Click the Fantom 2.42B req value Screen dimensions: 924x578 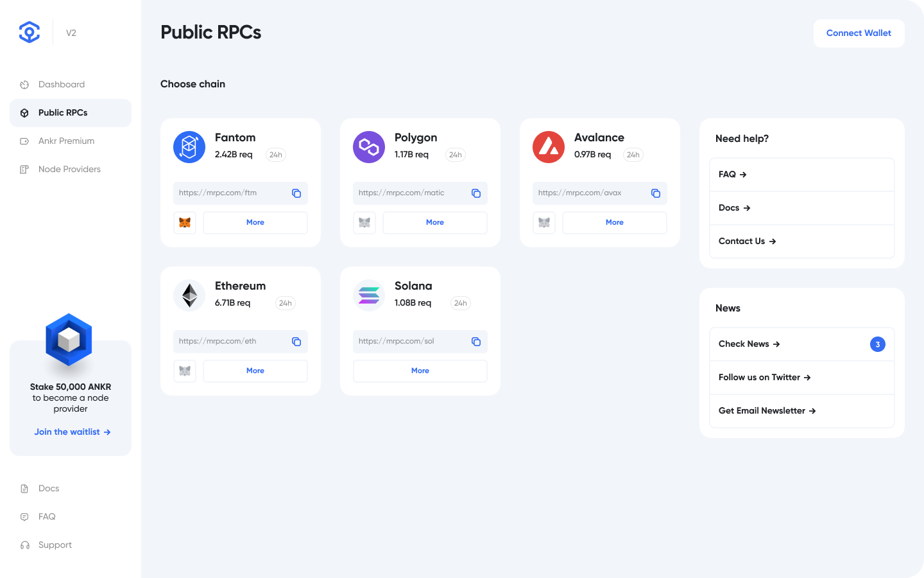point(234,155)
